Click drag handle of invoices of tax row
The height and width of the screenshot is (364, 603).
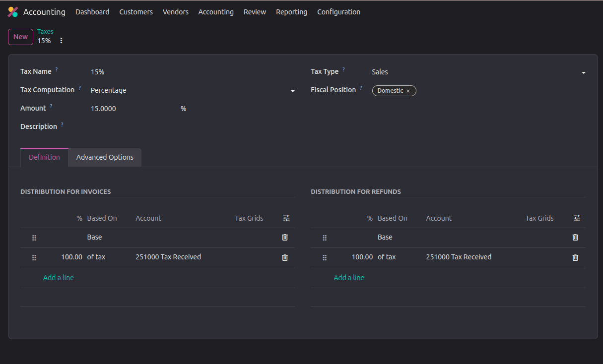(x=34, y=257)
